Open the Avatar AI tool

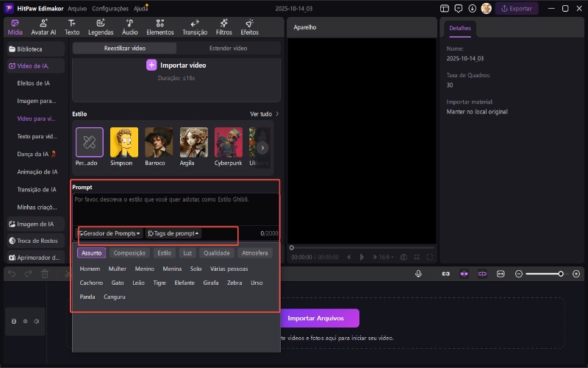(x=43, y=27)
